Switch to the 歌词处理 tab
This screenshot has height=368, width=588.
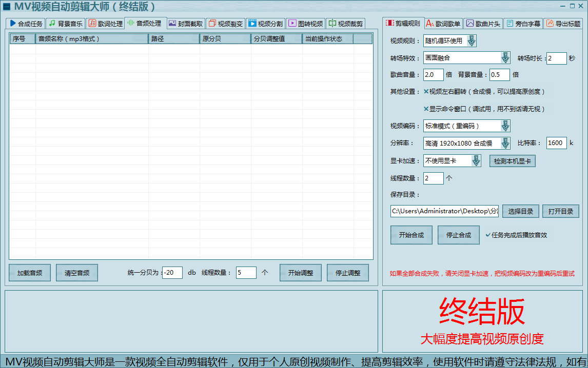[x=106, y=24]
